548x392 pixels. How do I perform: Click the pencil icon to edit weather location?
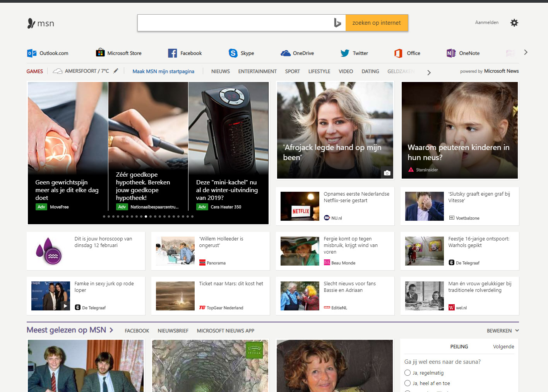click(116, 71)
